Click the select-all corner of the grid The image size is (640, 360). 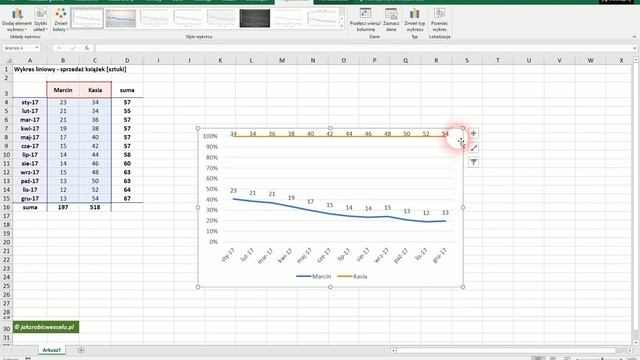coord(6,60)
